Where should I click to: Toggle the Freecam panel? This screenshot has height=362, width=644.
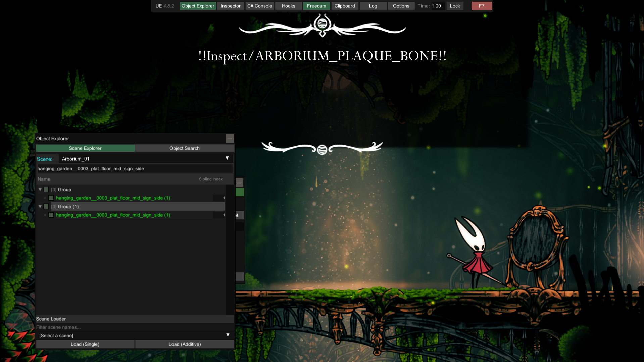[x=316, y=6]
